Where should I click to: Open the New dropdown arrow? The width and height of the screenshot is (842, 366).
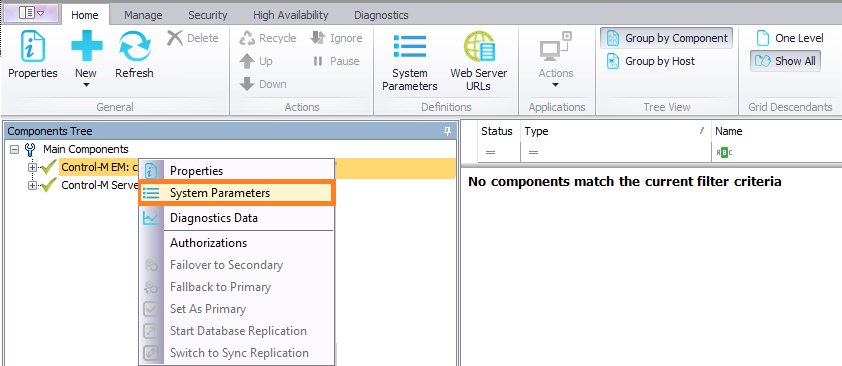85,84
